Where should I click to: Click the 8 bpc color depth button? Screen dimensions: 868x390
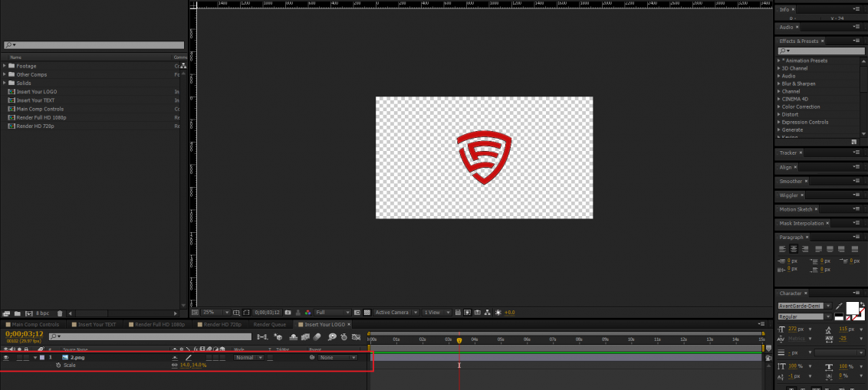click(x=43, y=313)
